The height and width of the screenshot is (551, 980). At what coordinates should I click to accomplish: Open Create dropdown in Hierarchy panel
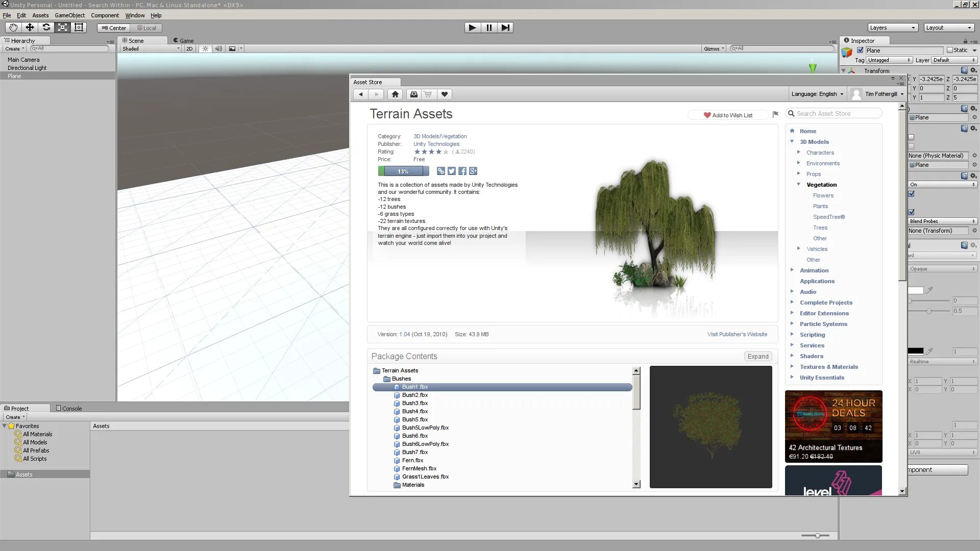click(x=14, y=48)
